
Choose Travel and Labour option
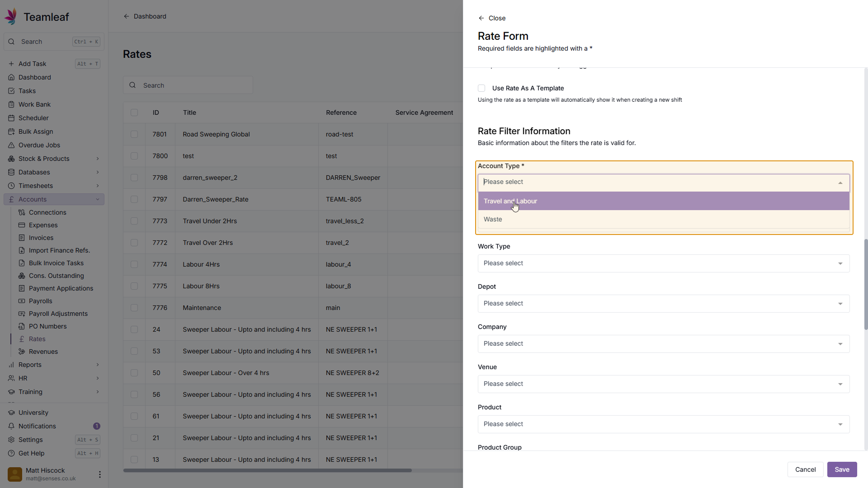tap(510, 201)
